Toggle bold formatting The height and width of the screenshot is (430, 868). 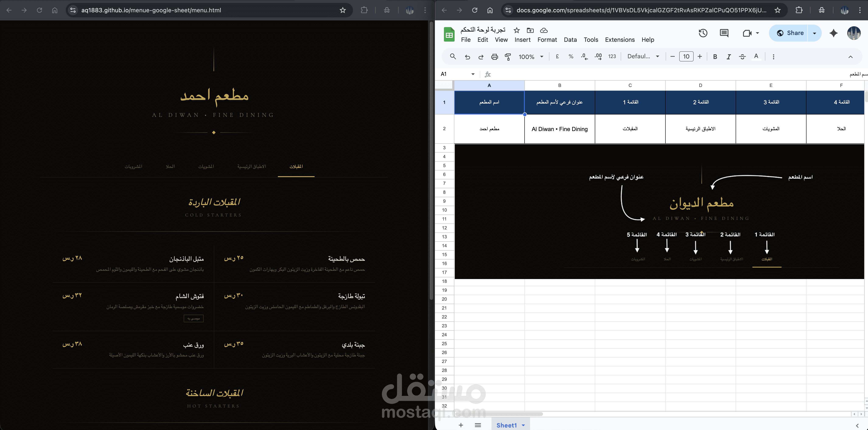[715, 57]
